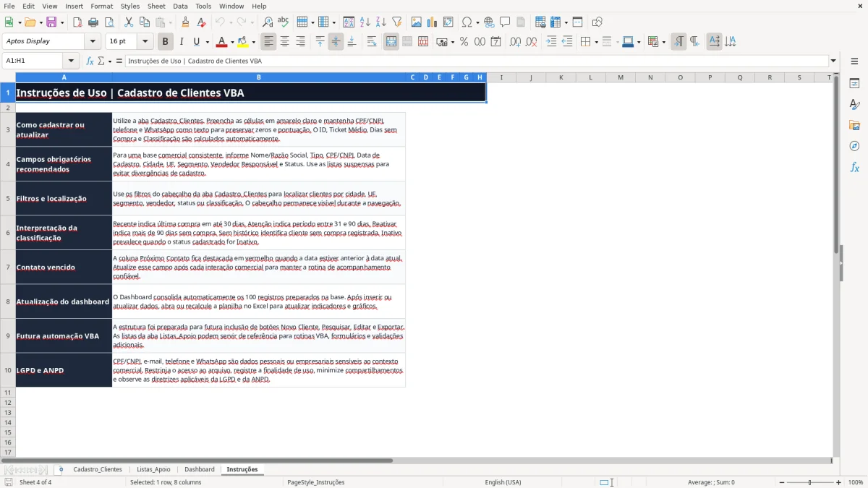Insert Hyperlink globe icon
Image resolution: width=868 pixels, height=488 pixels.
[x=489, y=22]
